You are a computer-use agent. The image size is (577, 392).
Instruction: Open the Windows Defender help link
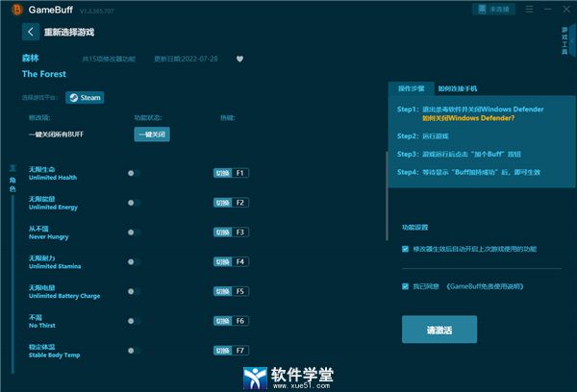[x=468, y=118]
